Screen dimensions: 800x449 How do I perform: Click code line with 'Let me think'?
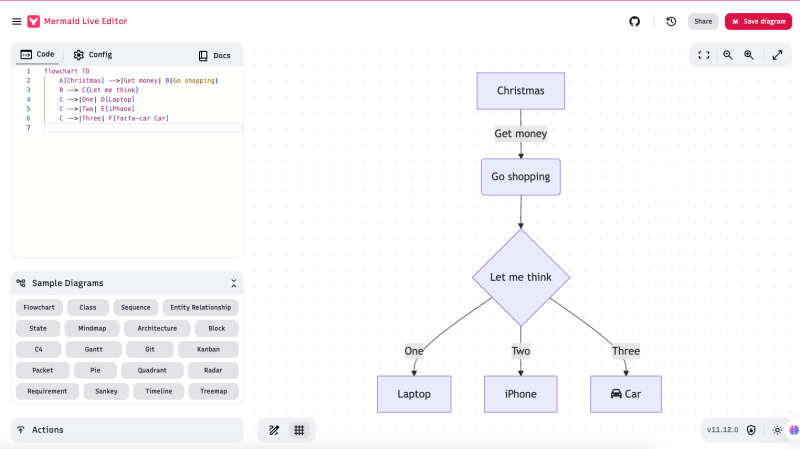pyautogui.click(x=98, y=90)
